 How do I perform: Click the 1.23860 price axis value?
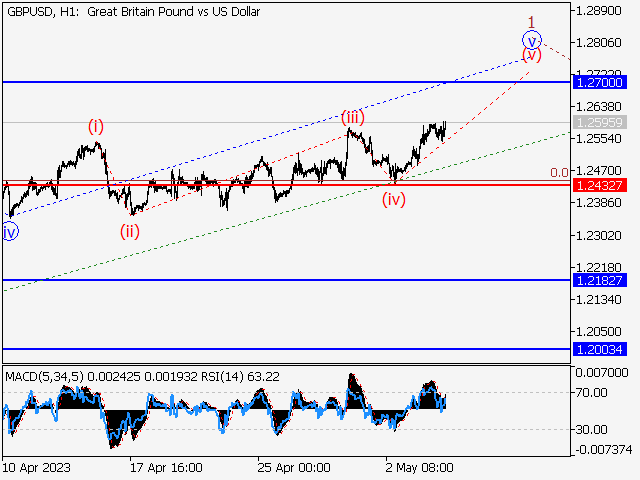[598, 203]
